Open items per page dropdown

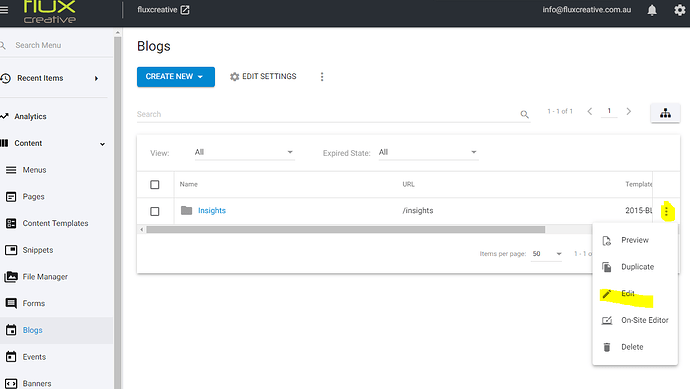547,254
